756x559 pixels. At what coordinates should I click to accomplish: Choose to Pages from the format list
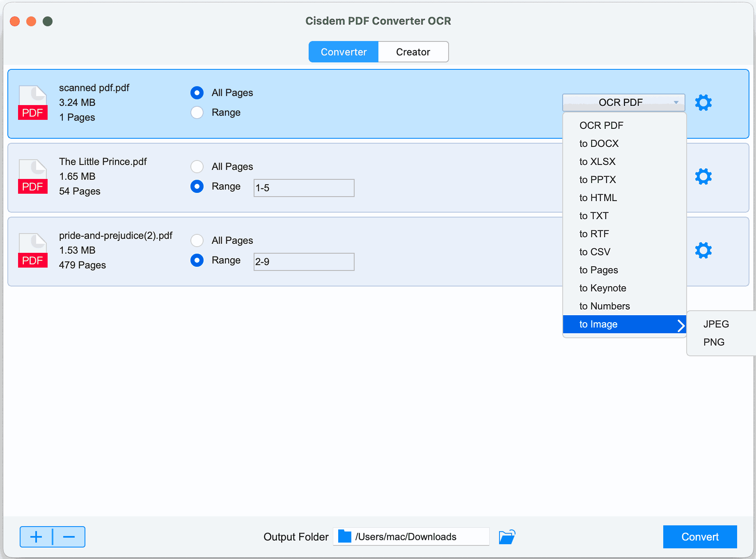click(x=624, y=270)
